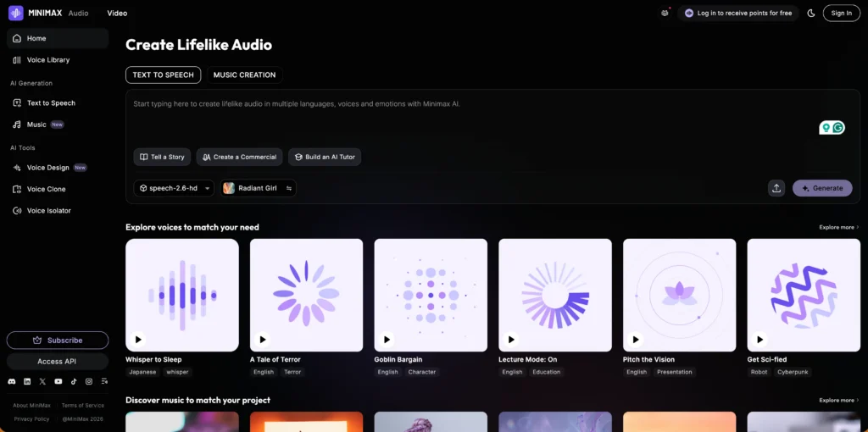
Task: Click the Sign In button
Action: 841,13
